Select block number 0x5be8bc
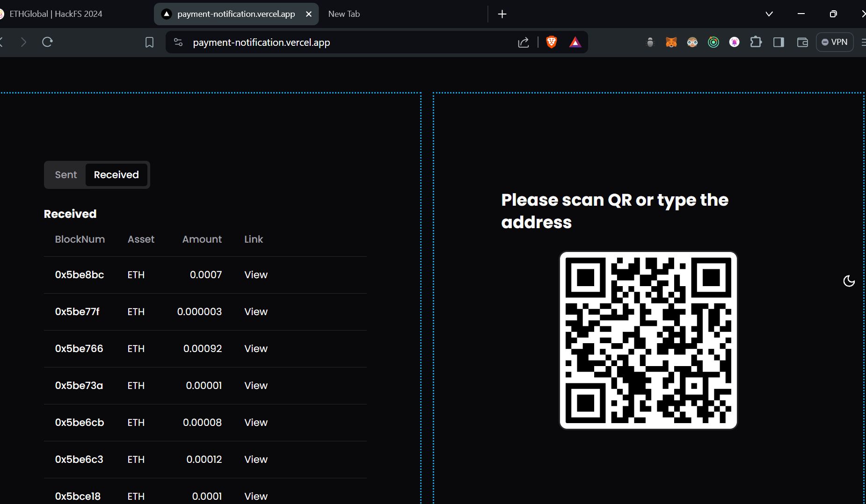Viewport: 866px width, 504px height. coord(80,275)
